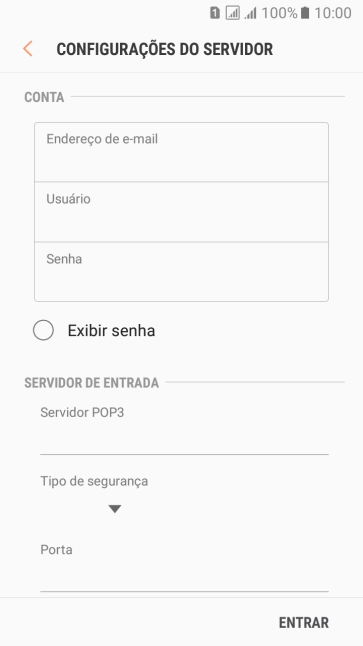The image size is (363, 646).
Task: Tap the 10:00 clock in status bar
Action: 333,13
